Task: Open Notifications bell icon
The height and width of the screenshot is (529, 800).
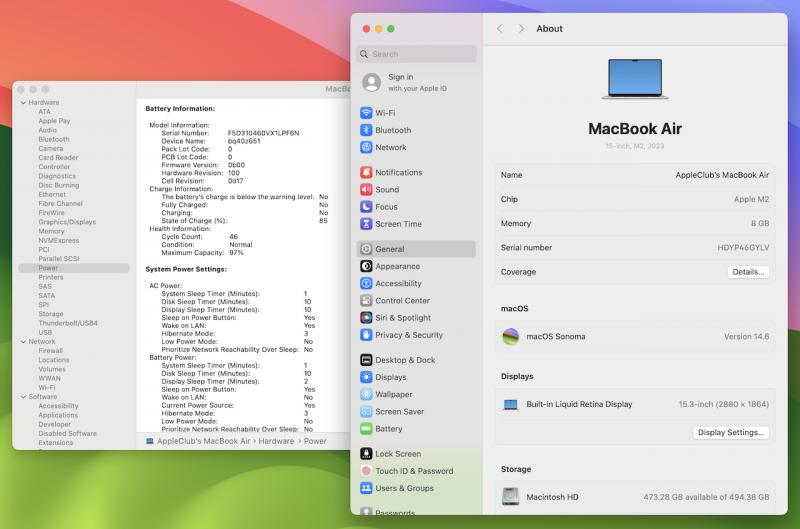Action: (366, 172)
